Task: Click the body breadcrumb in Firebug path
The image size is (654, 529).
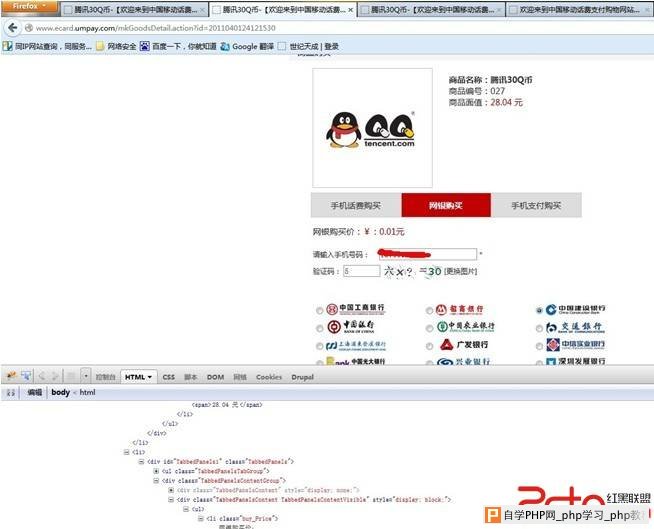Action: (x=60, y=393)
